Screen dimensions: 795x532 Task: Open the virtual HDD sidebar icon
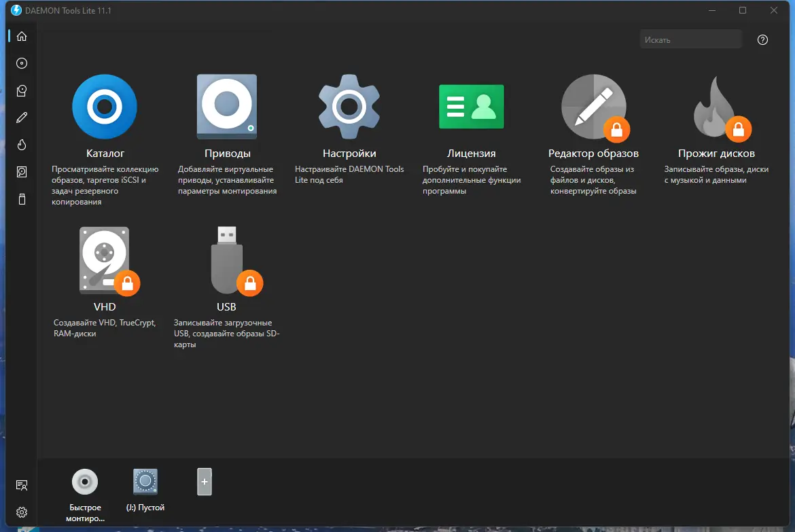22,172
